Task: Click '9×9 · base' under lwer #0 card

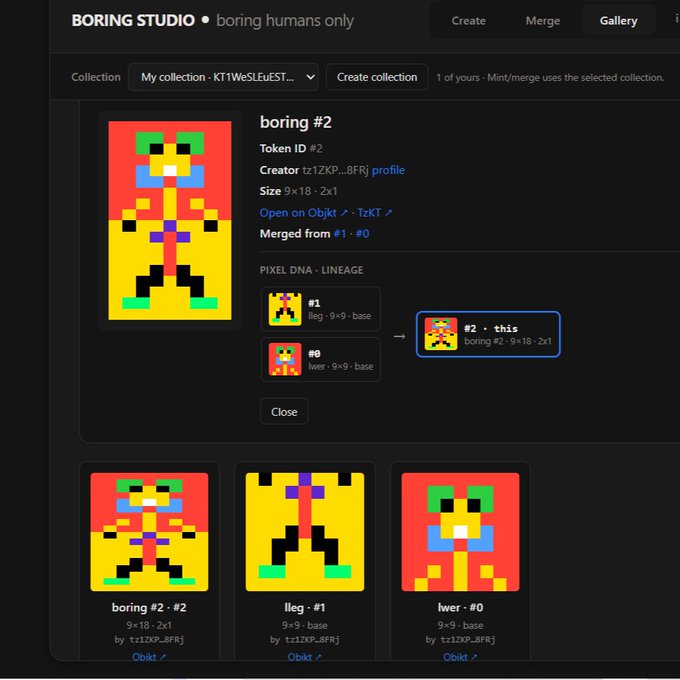Action: pos(460,625)
